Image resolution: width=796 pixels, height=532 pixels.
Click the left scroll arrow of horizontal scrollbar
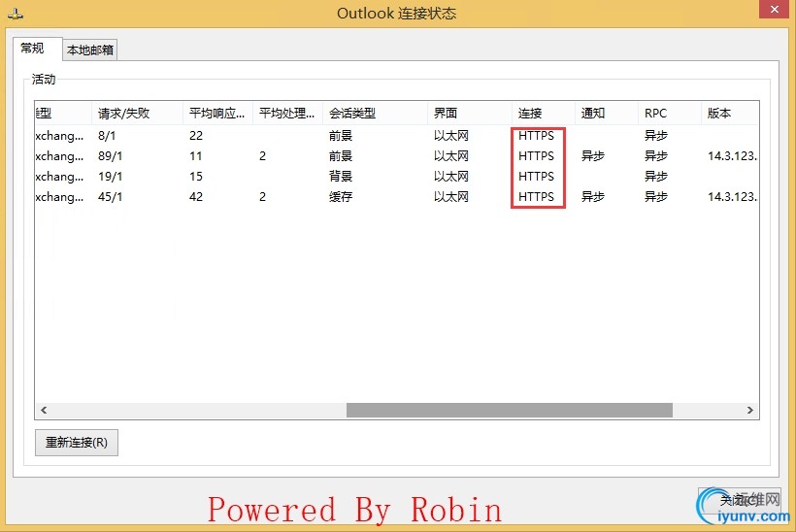(x=44, y=411)
